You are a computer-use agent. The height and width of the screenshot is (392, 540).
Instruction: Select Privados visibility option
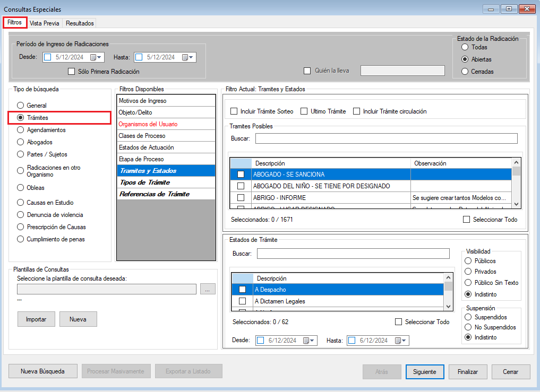pos(468,272)
